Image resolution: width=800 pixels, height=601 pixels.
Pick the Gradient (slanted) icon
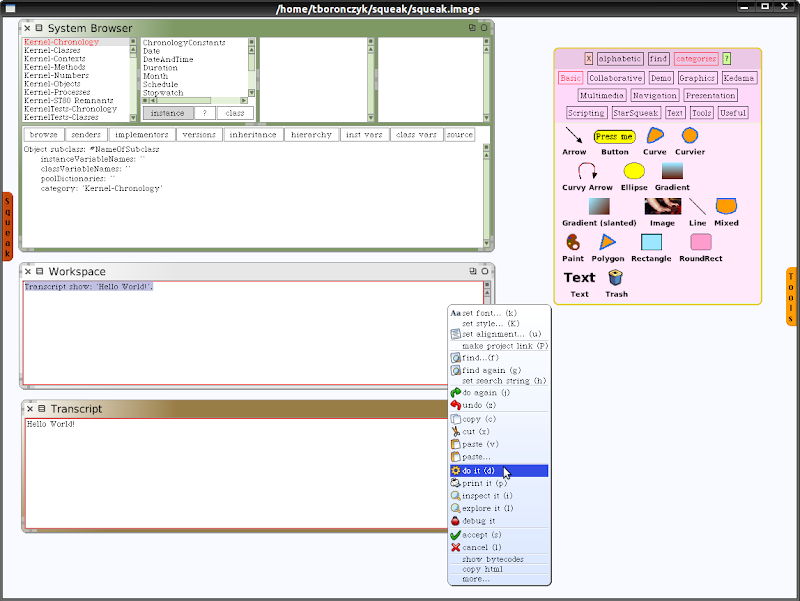tap(599, 207)
